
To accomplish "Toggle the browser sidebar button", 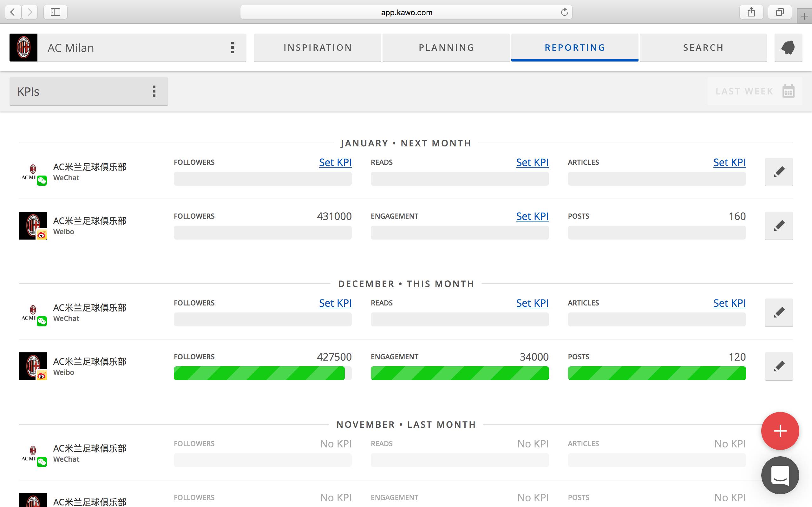I will coord(56,12).
